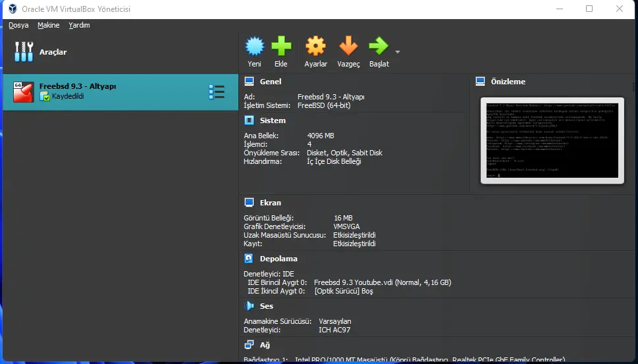The width and height of the screenshot is (638, 364).
Task: Click the Önizleme section monitor icon
Action: 480,82
